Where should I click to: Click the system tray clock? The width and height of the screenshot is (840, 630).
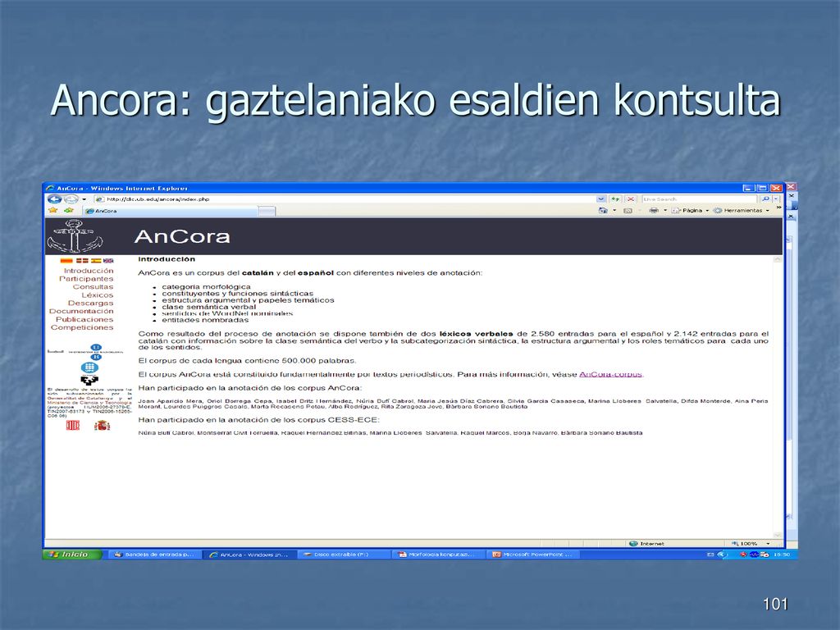[782, 555]
